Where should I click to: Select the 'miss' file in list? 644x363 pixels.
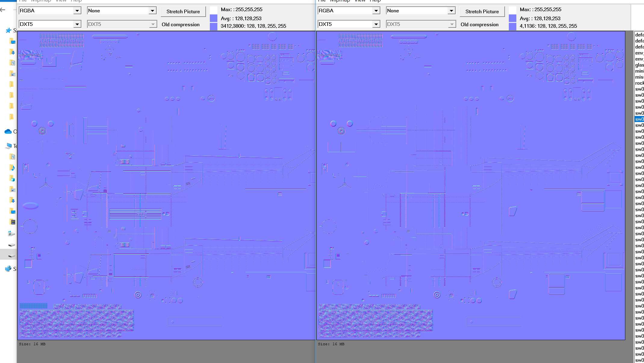(x=639, y=77)
